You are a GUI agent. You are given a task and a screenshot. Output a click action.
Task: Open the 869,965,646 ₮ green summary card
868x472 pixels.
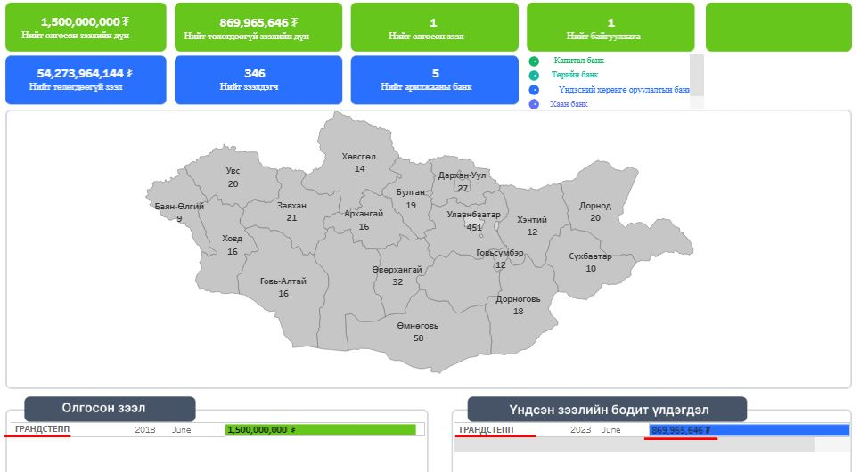(258, 27)
